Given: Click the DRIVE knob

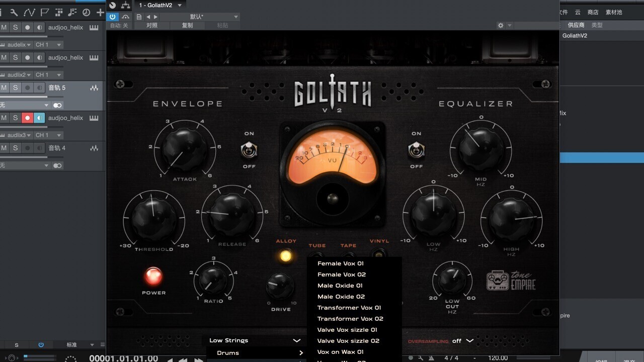Looking at the screenshot, I should (280, 287).
